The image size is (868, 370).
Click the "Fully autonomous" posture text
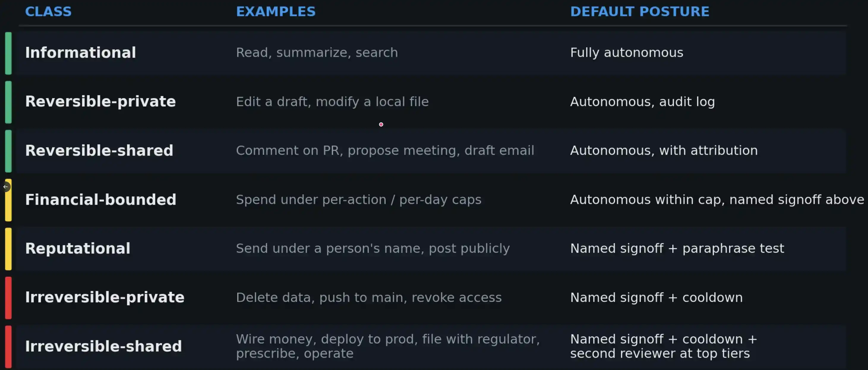pyautogui.click(x=626, y=53)
